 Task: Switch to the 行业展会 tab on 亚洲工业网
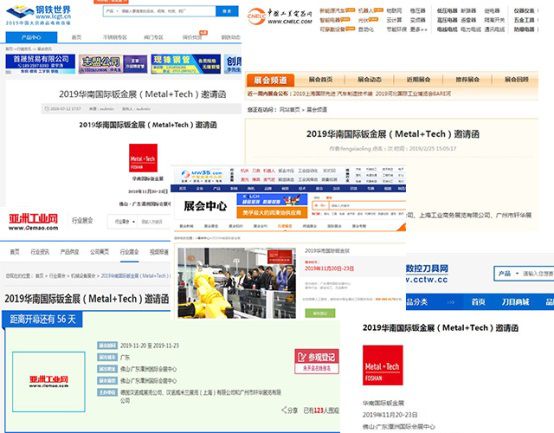[129, 252]
